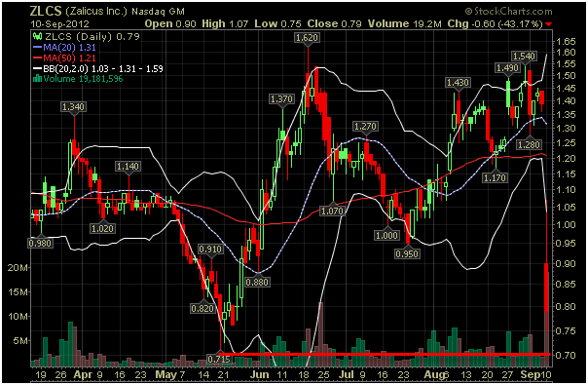
Task: Click the 10M volume axis label
Action: click(x=18, y=316)
